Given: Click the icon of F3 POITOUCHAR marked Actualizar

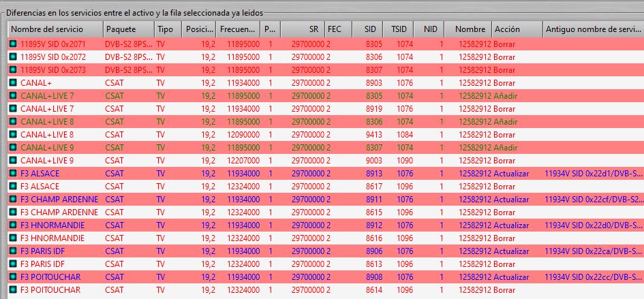Looking at the screenshot, I should 14,277.
